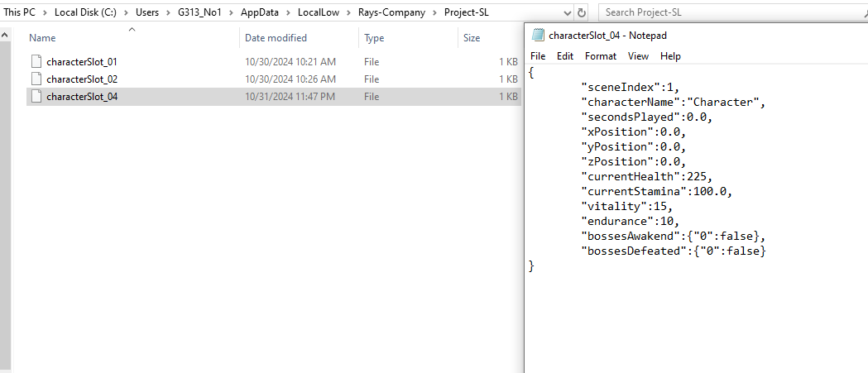The height and width of the screenshot is (373, 868).
Task: Open Notepad File menu
Action: (x=538, y=56)
